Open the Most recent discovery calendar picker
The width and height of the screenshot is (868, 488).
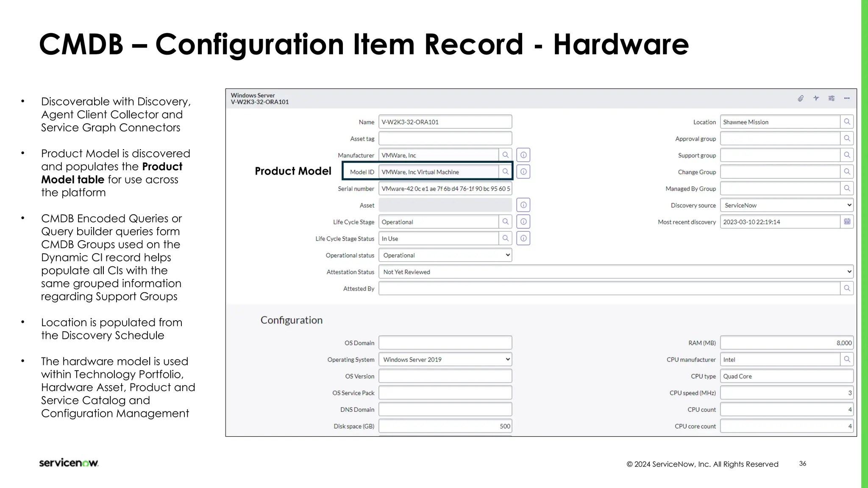847,222
